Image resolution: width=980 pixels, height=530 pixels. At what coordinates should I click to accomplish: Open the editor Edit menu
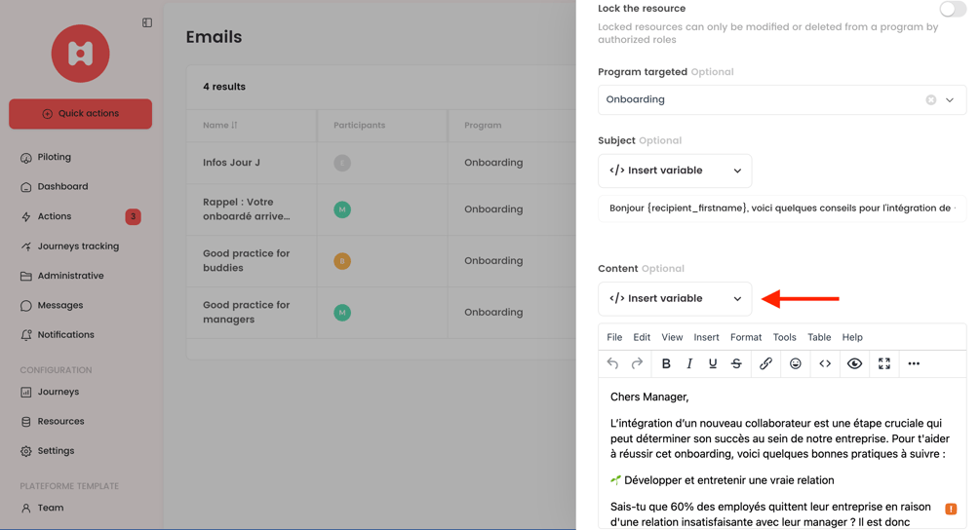(642, 337)
